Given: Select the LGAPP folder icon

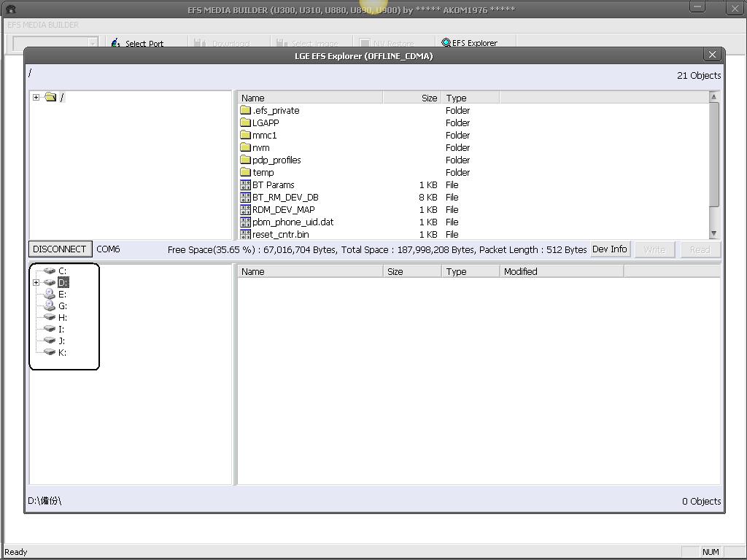Looking at the screenshot, I should 245,122.
